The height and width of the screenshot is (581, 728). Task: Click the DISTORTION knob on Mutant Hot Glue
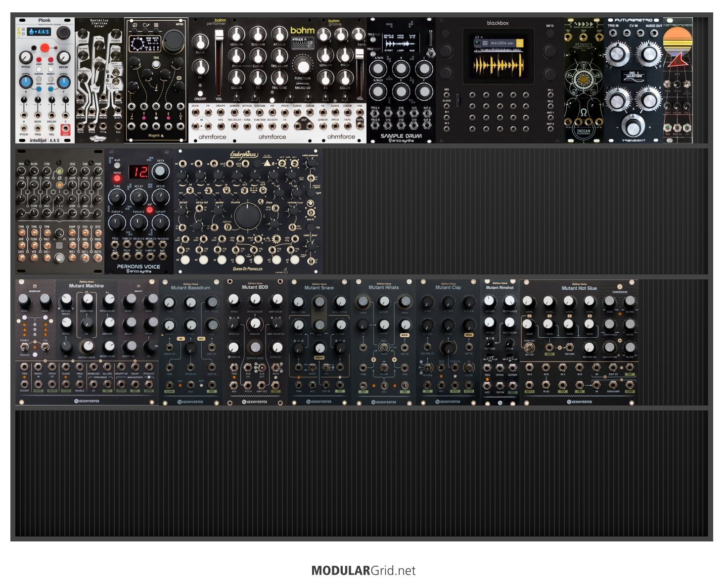[610, 347]
